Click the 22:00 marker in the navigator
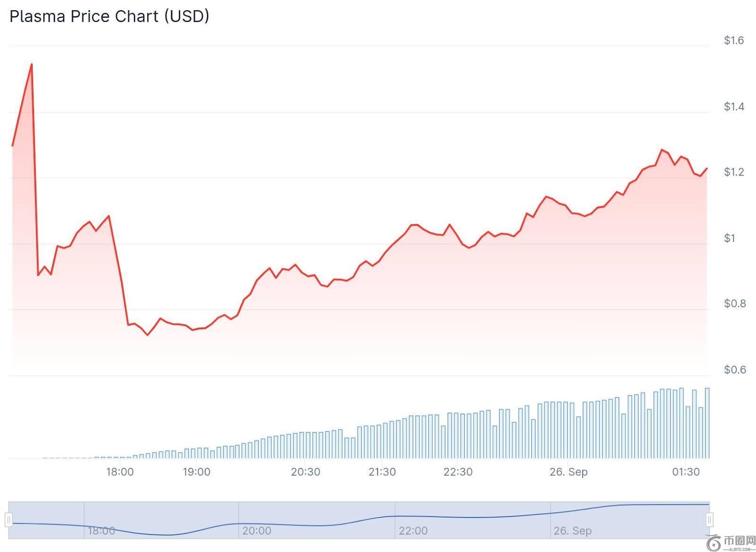 click(x=413, y=531)
